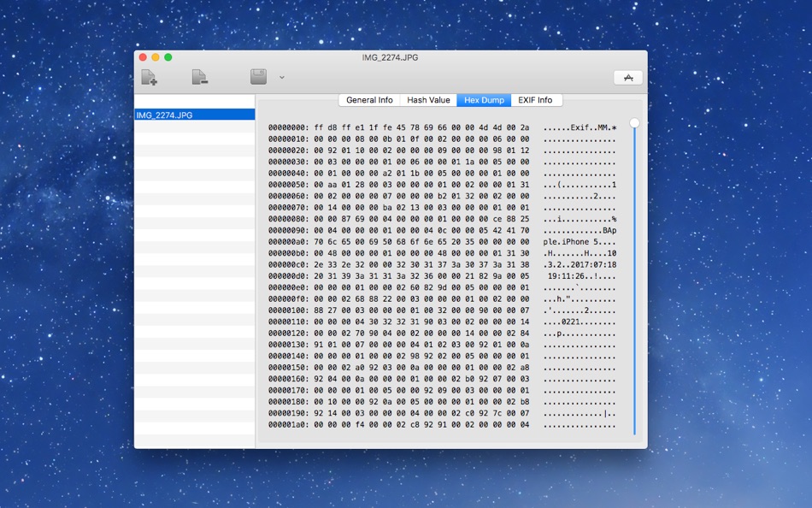
Task: Click the hex row at offset 000001a0
Action: [442, 425]
